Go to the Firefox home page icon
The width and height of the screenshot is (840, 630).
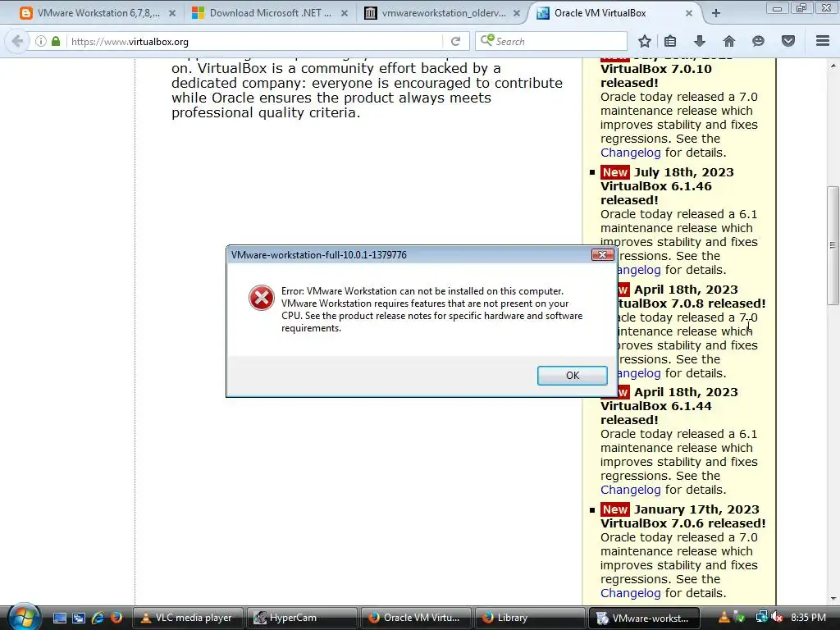[x=729, y=41]
